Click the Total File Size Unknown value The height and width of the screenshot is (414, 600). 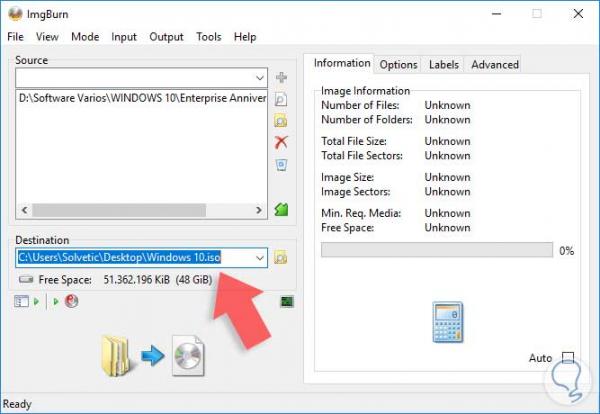pyautogui.click(x=447, y=141)
